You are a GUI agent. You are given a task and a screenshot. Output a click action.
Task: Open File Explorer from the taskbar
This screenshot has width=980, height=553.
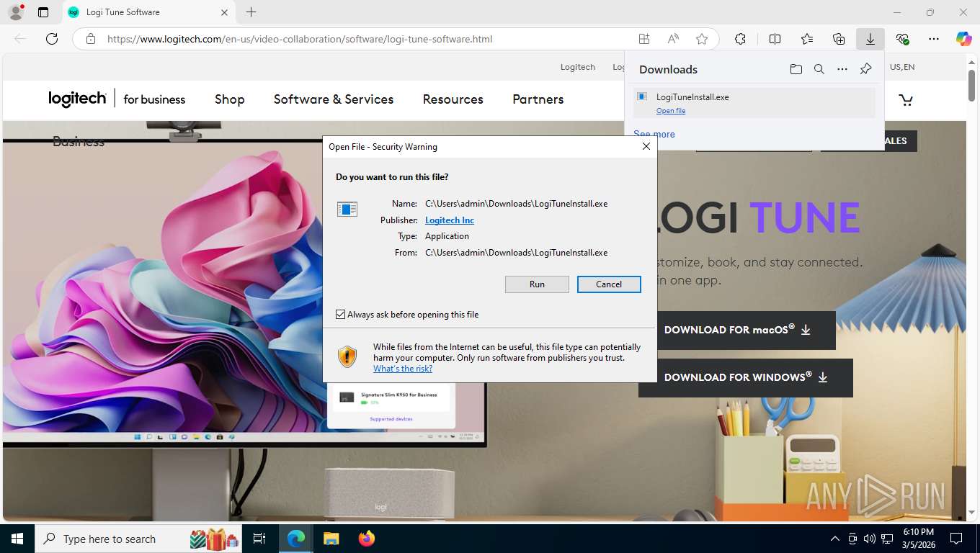pos(331,539)
